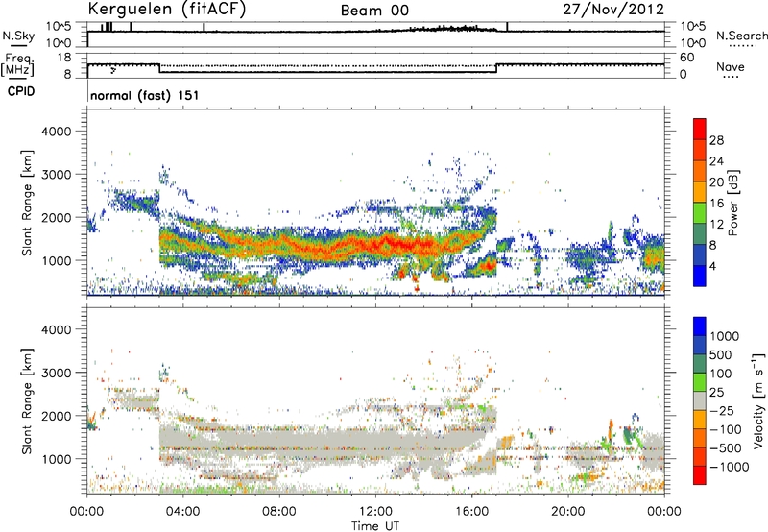The image size is (768, 532).
Task: Click the 'Nave' legend label
Action: 731,66
